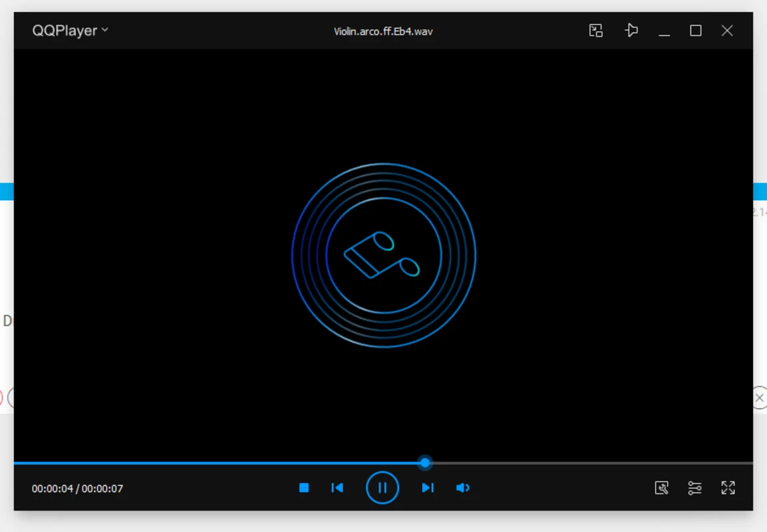Viewport: 767px width, 532px height.
Task: Seek back in the played portion of progress bar
Action: point(217,463)
